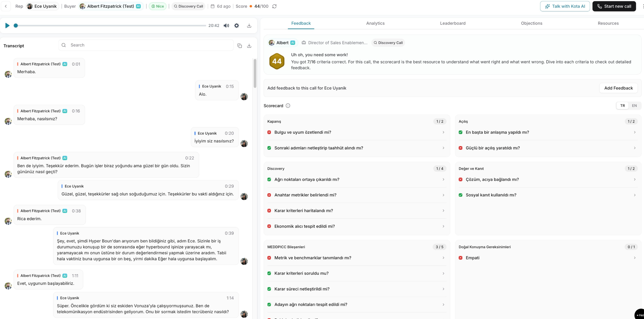Image resolution: width=644 pixels, height=319 pixels.
Task: Click the Albert Fitzpatrick buyer chip
Action: point(111,6)
